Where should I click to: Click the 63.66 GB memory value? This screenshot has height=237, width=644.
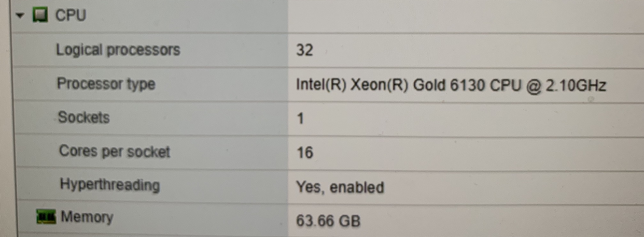[x=328, y=221]
